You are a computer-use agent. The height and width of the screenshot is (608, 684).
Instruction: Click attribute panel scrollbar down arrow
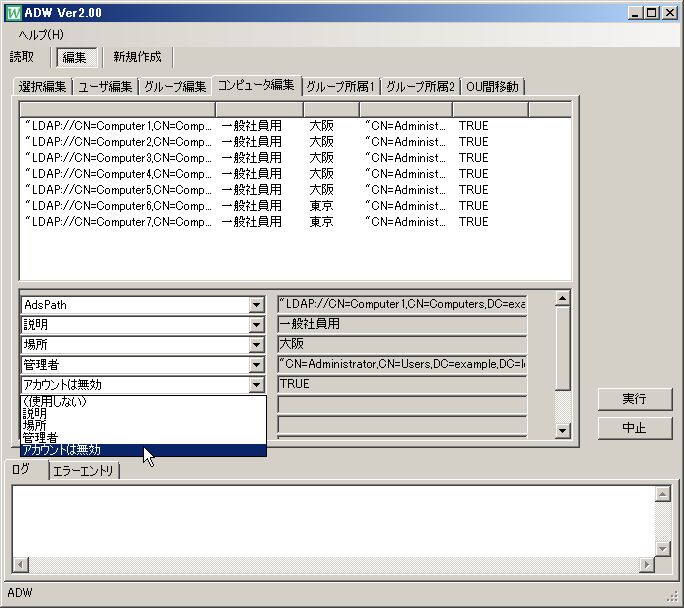tap(563, 431)
